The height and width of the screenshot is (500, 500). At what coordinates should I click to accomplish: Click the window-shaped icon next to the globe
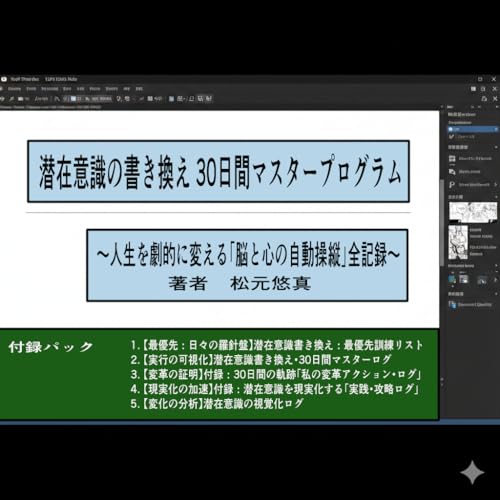[463, 279]
